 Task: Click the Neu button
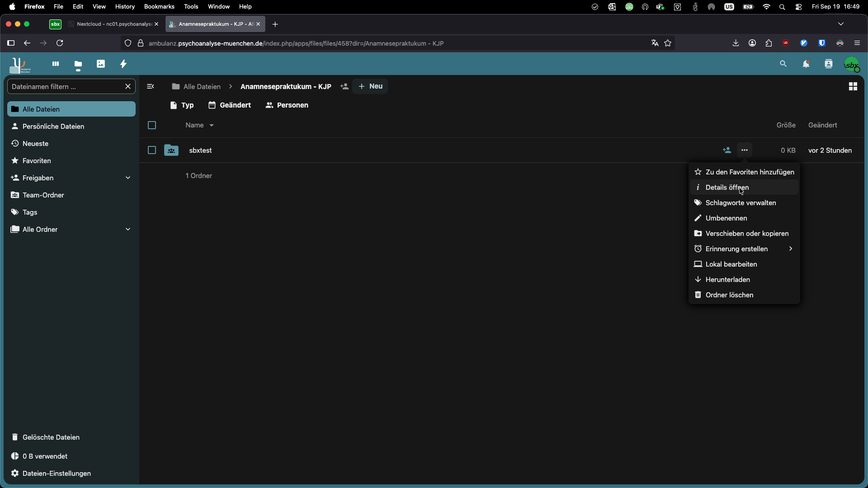click(x=370, y=86)
